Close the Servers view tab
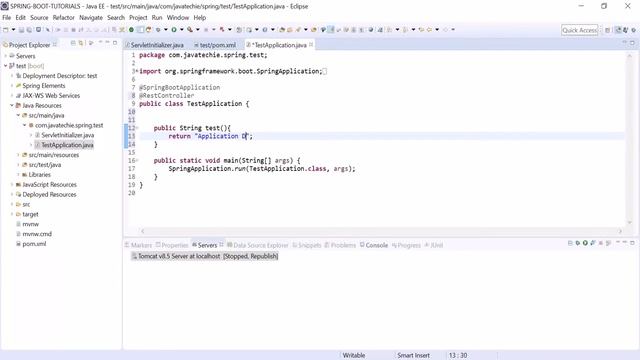 pos(221,245)
